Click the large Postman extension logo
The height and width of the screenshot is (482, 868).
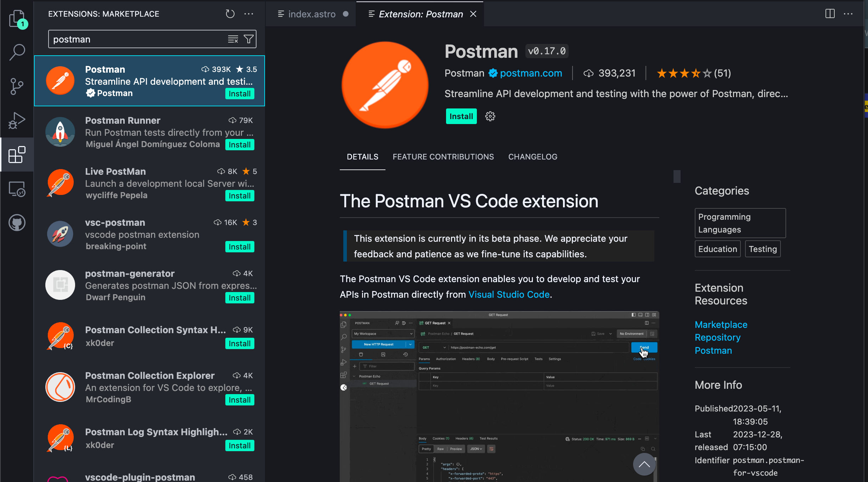385,85
